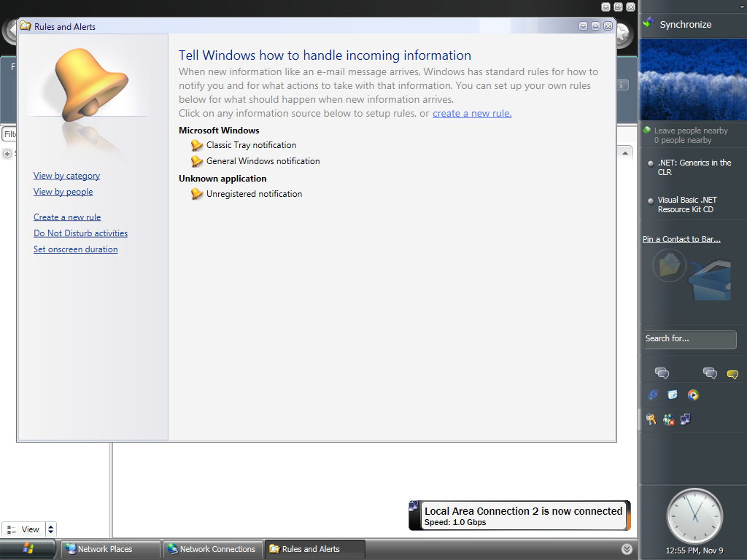Open Classic Tray notification rules
747x560 pixels.
coord(251,145)
